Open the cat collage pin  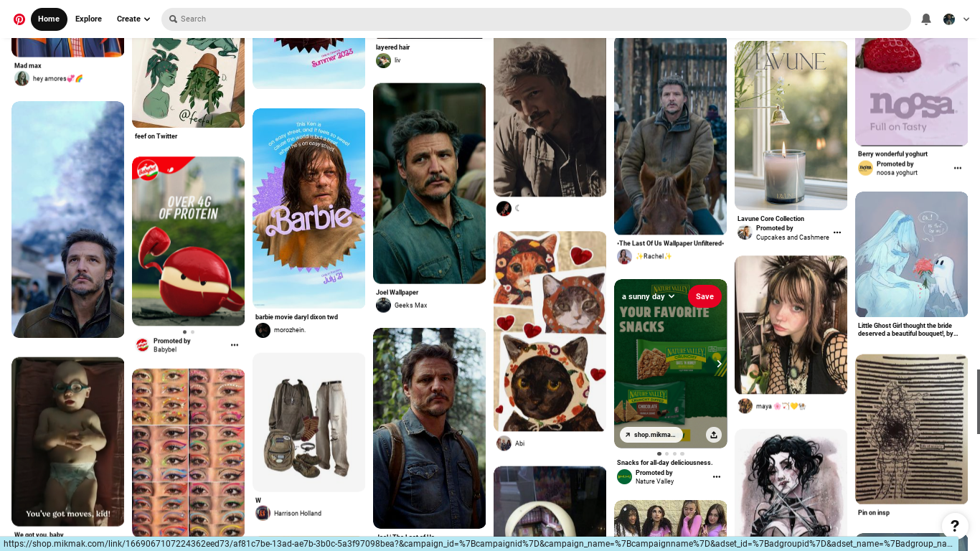pyautogui.click(x=550, y=331)
